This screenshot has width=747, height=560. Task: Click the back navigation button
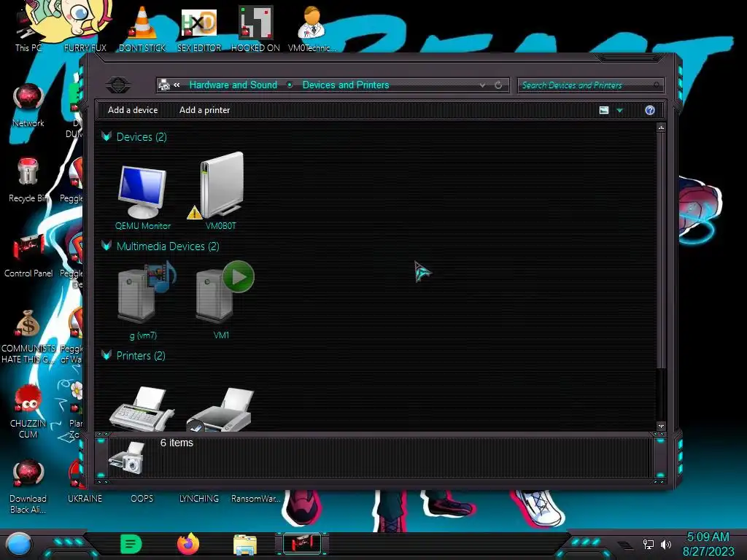coord(117,85)
